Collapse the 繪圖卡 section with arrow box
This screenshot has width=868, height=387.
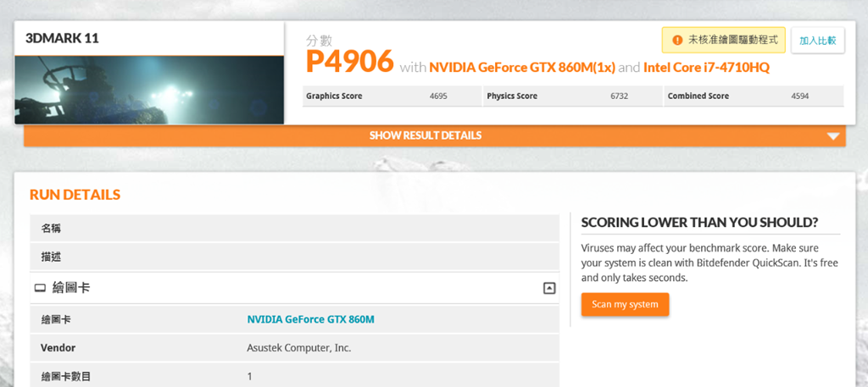[x=548, y=289]
